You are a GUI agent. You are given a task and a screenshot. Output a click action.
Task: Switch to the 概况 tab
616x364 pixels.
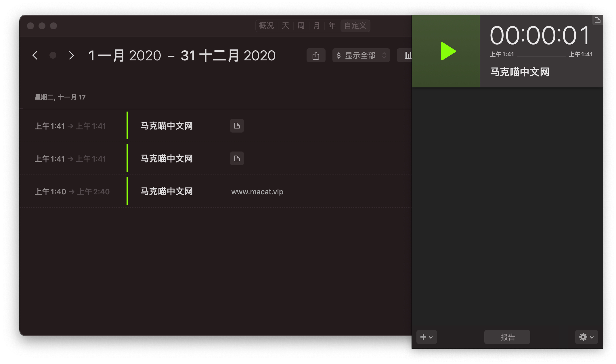click(266, 26)
